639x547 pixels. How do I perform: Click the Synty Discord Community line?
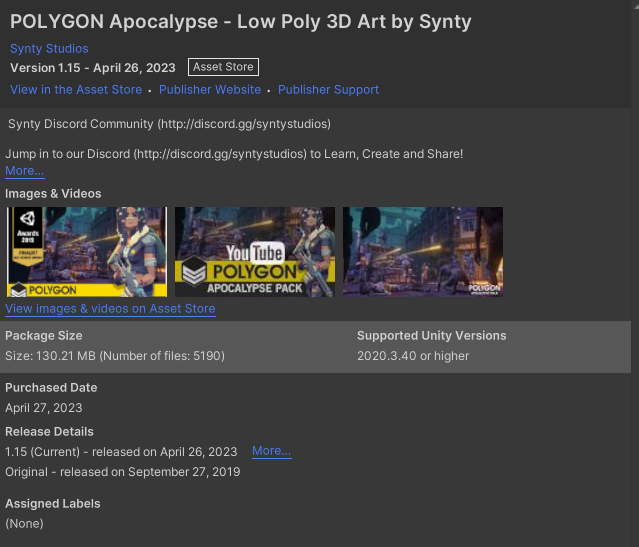pyautogui.click(x=170, y=124)
